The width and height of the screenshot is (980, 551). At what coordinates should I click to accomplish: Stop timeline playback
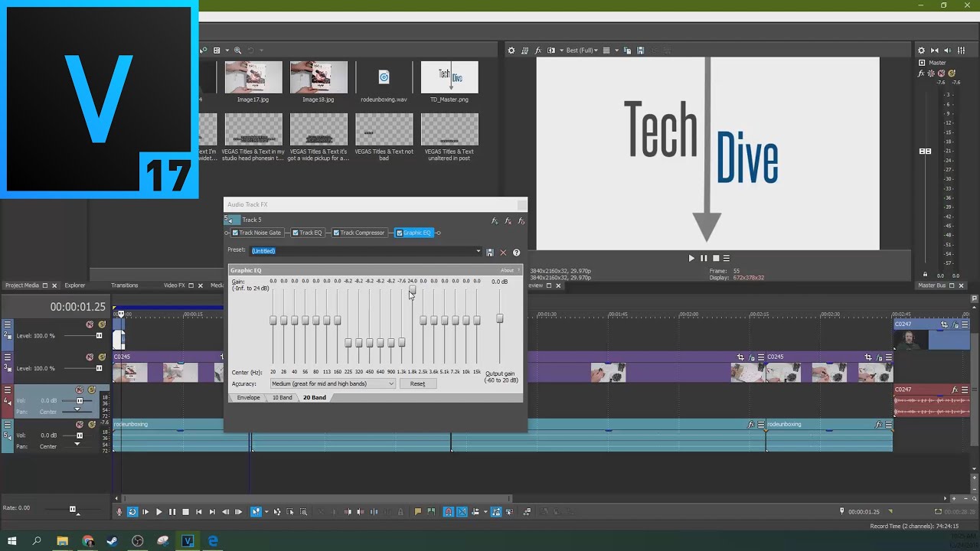tap(185, 512)
